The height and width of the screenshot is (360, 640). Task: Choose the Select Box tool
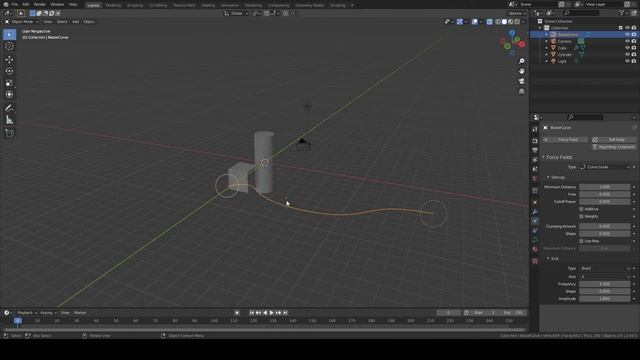(x=9, y=35)
